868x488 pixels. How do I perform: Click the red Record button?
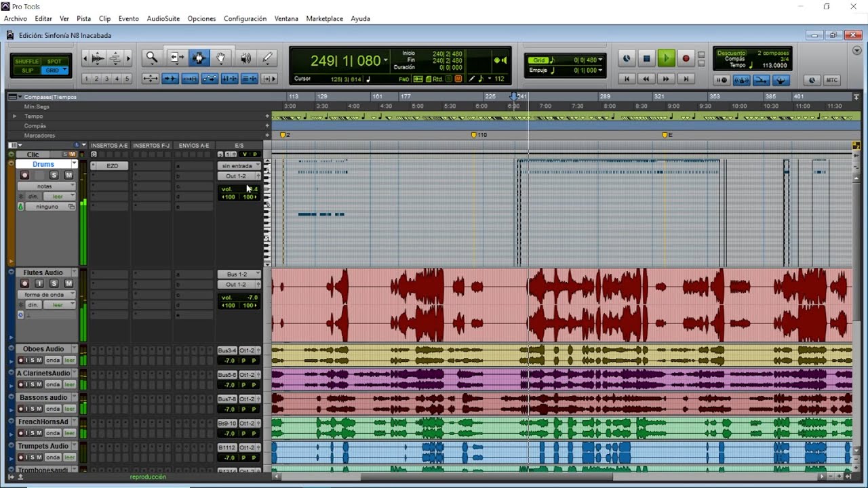(686, 59)
